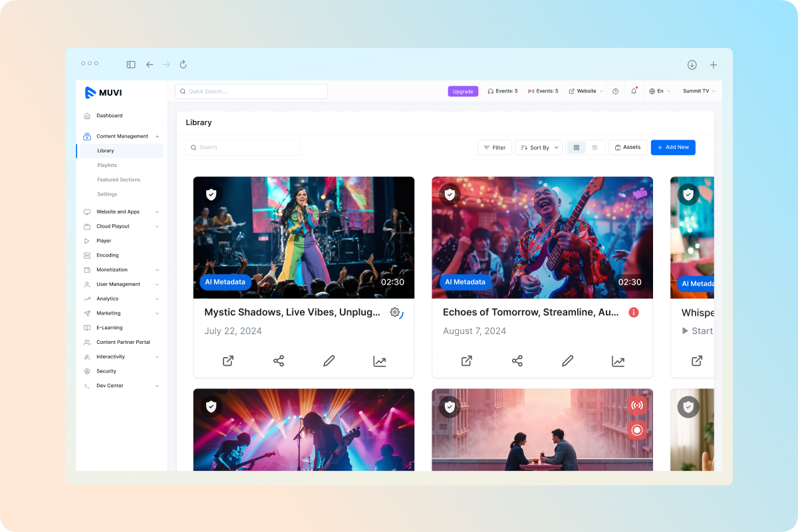
Task: Click shield badge on Mystic Shadows thumbnail
Action: pos(211,194)
